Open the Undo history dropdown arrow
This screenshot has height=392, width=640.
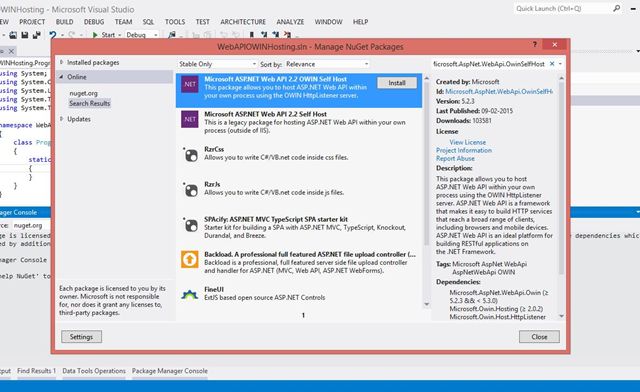[62, 36]
